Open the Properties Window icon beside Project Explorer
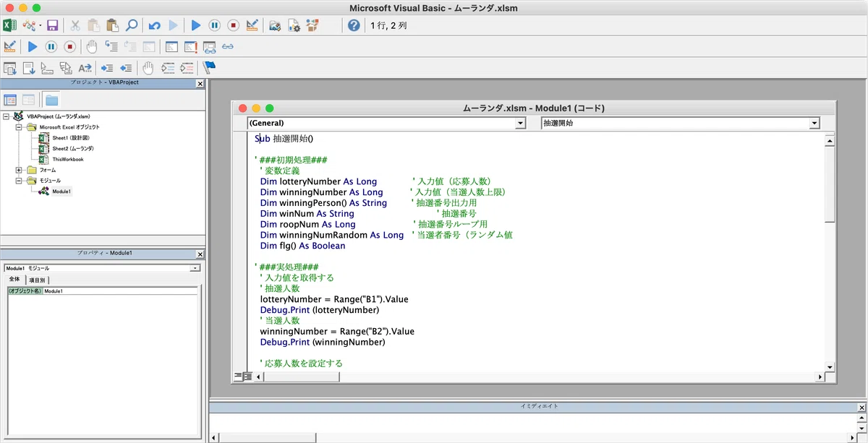868x443 pixels. coord(294,25)
